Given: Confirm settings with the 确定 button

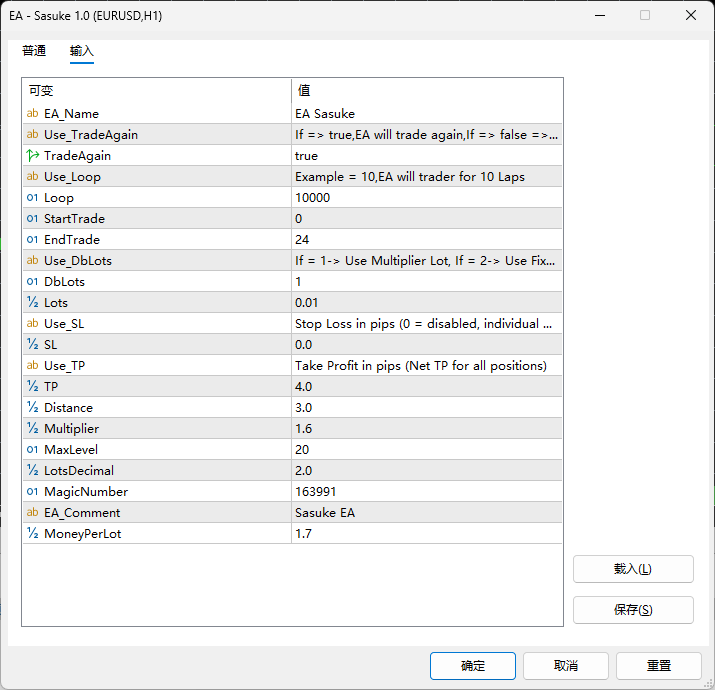Looking at the screenshot, I should point(472,666).
